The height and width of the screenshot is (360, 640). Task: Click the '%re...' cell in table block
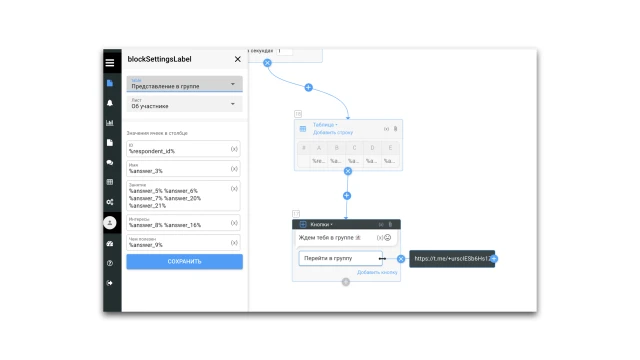[x=319, y=161]
